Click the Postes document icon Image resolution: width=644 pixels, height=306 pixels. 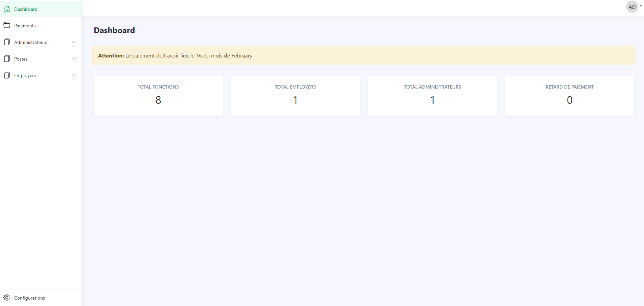pos(7,58)
